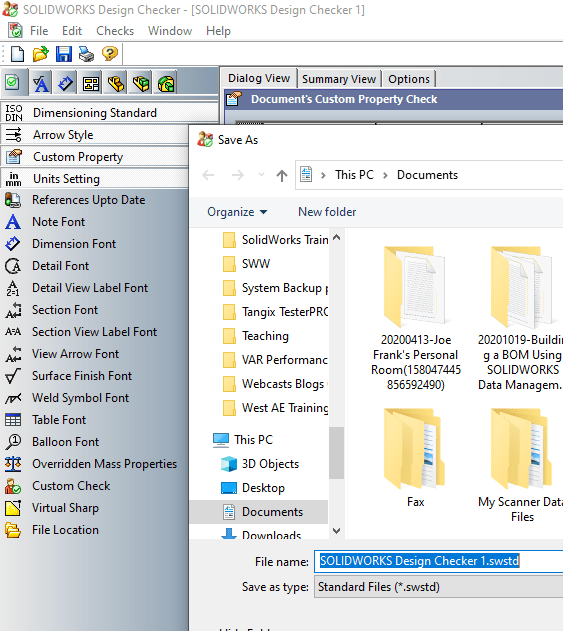The height and width of the screenshot is (631, 563).
Task: Switch to the Options tab
Action: pos(409,79)
